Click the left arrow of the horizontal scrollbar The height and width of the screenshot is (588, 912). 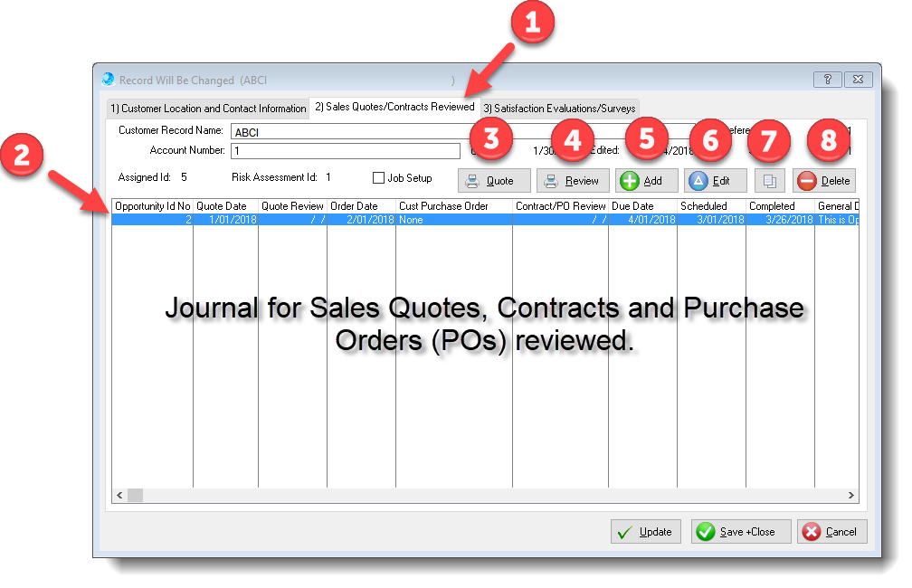(118, 496)
